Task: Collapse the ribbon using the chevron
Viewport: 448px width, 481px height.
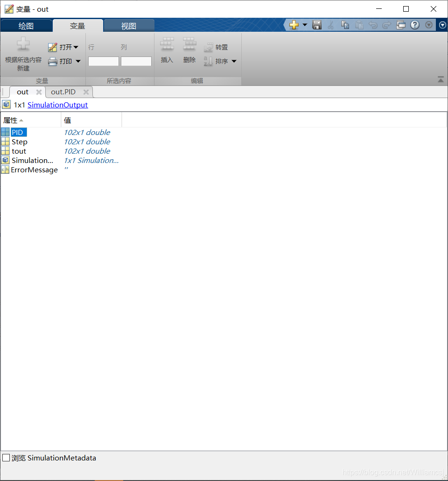Action: 441,79
